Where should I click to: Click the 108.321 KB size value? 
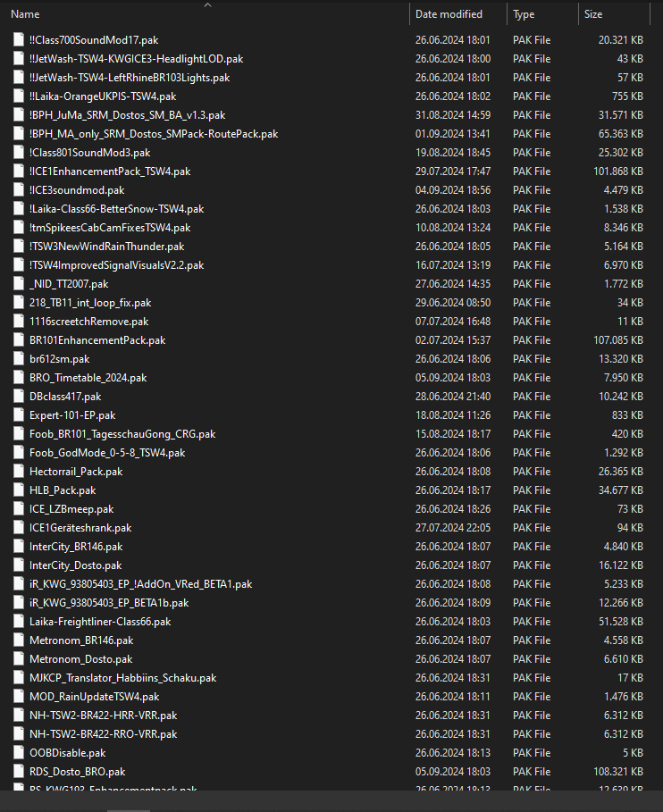pyautogui.click(x=618, y=772)
